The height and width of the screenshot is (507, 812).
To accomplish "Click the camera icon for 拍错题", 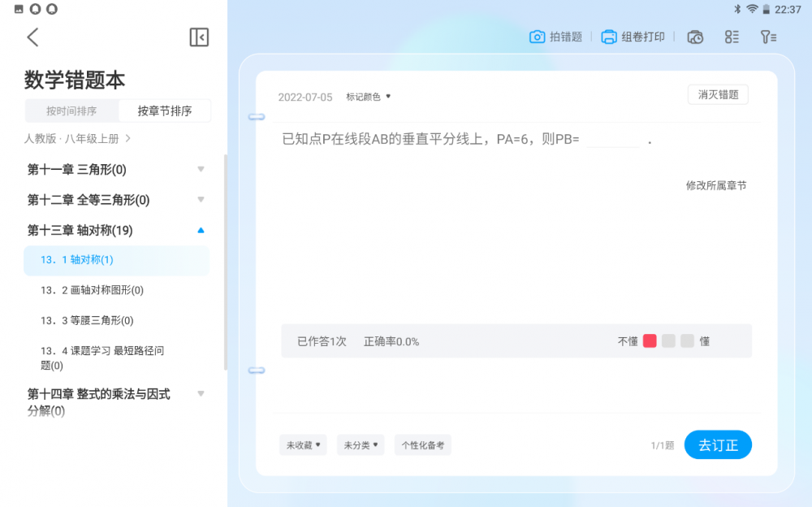I will [x=537, y=37].
